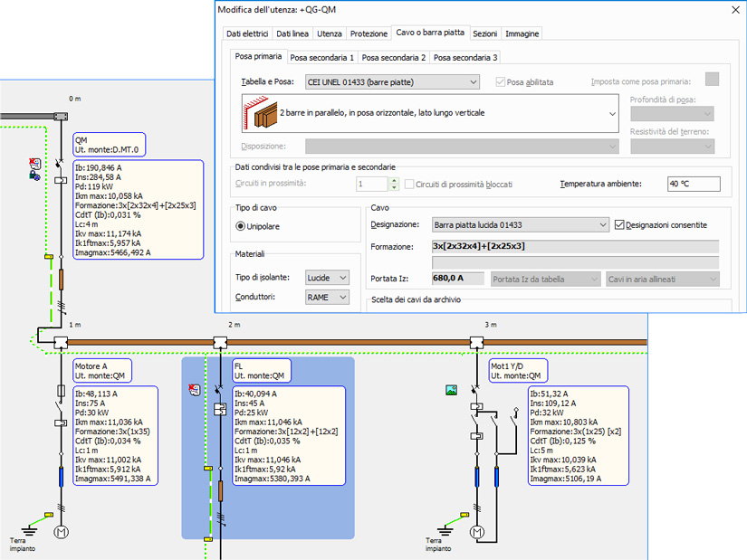Click the Circuiti in prossimità value field

[372, 184]
